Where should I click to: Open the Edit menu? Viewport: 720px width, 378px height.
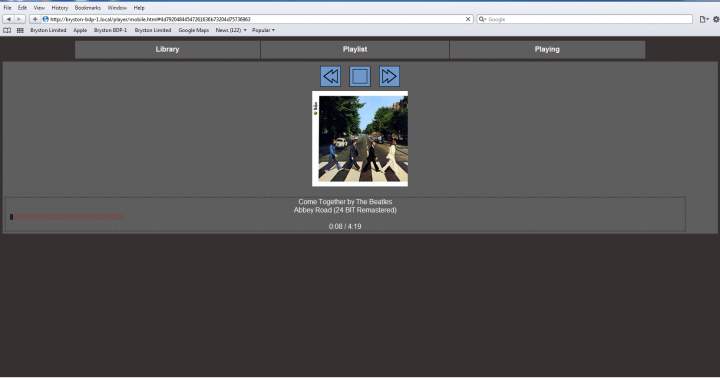(x=22, y=8)
